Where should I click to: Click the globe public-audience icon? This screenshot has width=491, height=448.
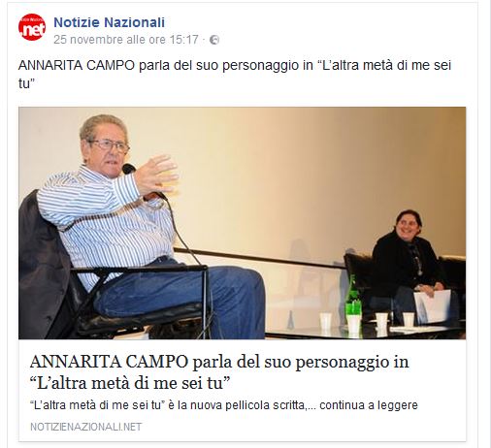(214, 40)
